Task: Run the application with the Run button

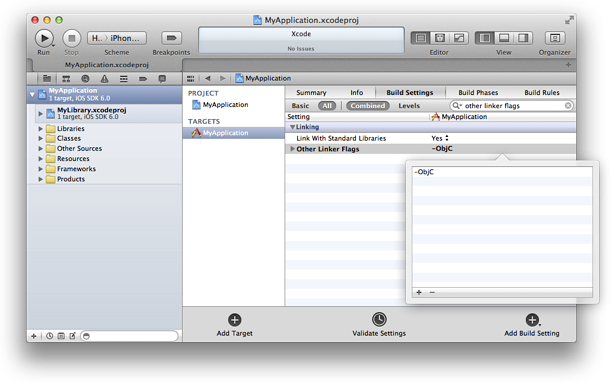Action: (44, 38)
